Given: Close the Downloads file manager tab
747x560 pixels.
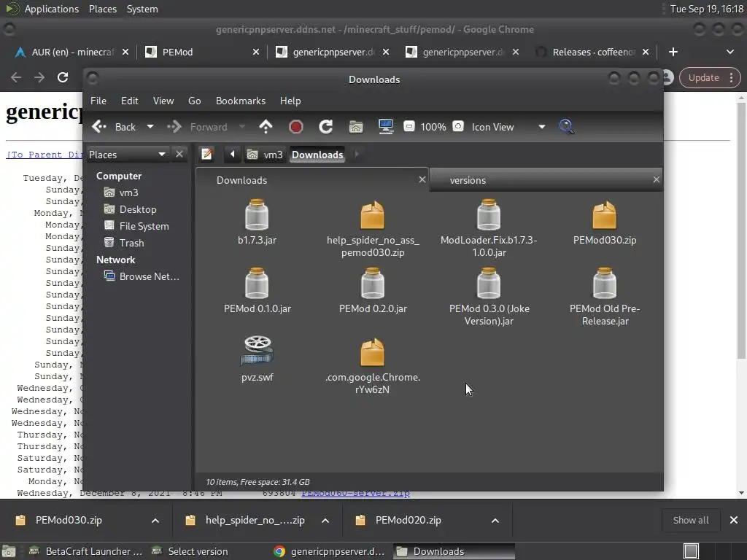Looking at the screenshot, I should pos(422,179).
